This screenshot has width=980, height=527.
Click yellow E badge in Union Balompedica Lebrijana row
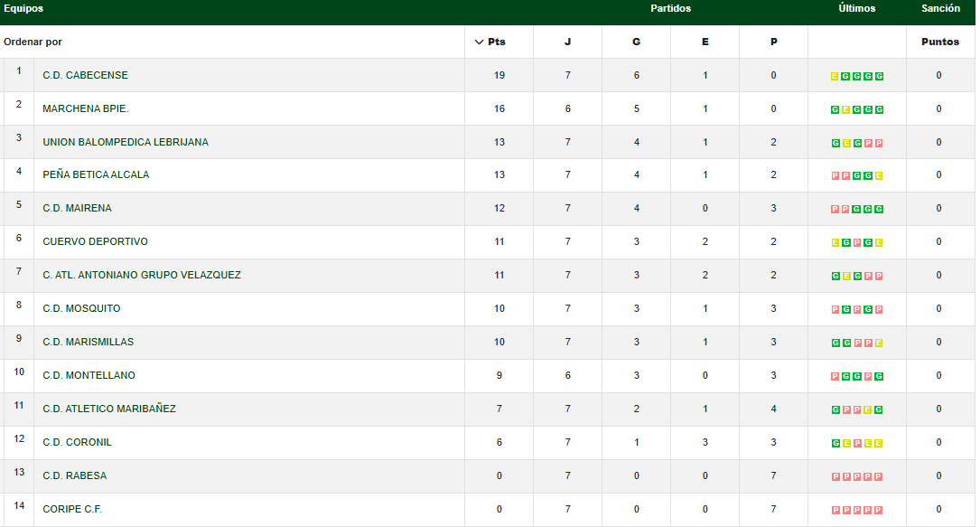click(x=846, y=144)
